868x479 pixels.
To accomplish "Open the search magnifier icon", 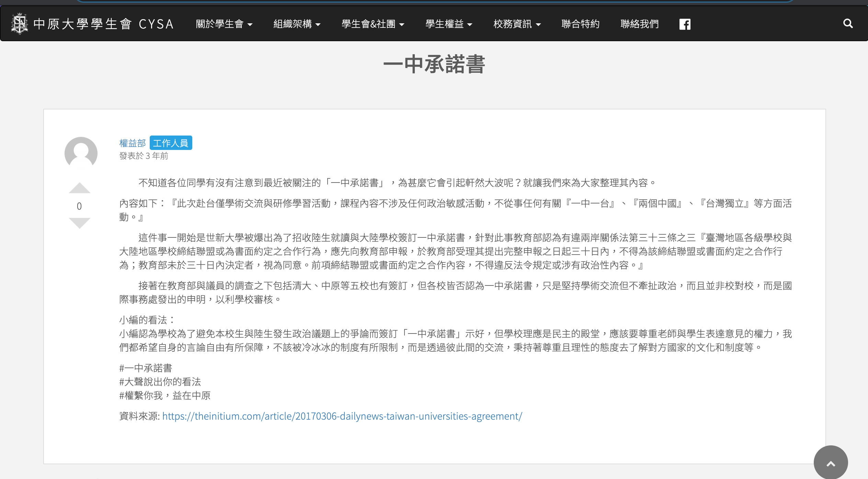I will click(x=848, y=24).
